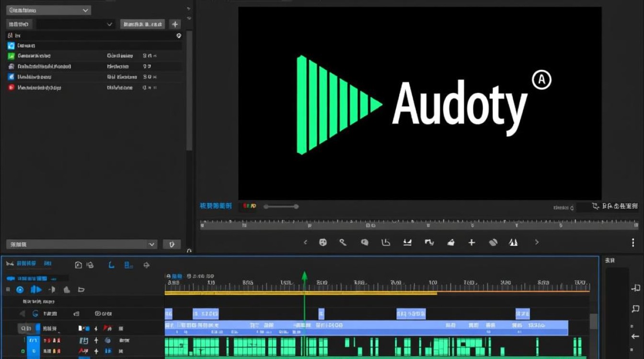The width and height of the screenshot is (644, 359).
Task: Click the green playhead marker on the timeline
Action: point(304,276)
